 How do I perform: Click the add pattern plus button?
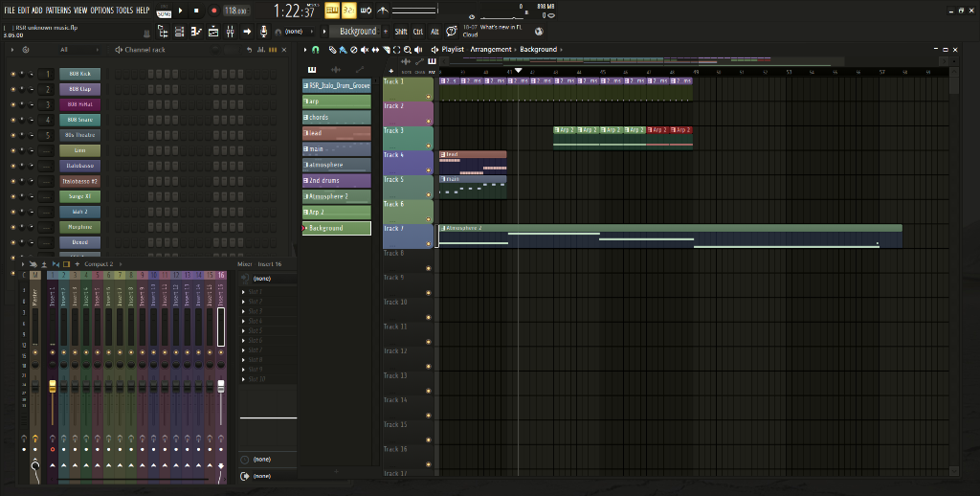(x=386, y=32)
